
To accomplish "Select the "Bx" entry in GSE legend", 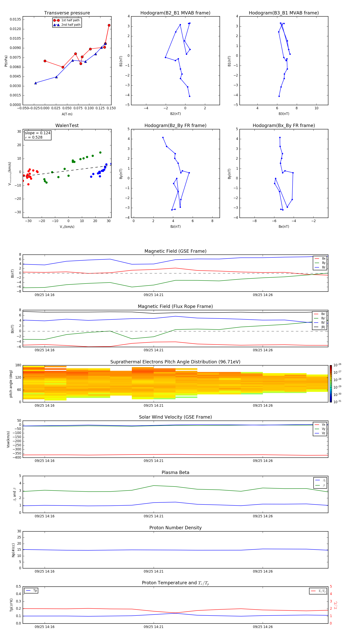I will point(320,259).
